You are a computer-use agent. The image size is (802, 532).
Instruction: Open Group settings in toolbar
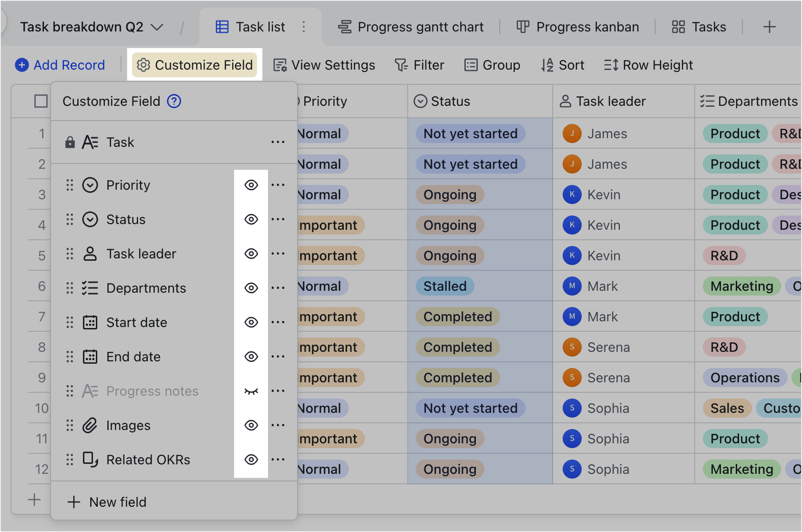(492, 65)
